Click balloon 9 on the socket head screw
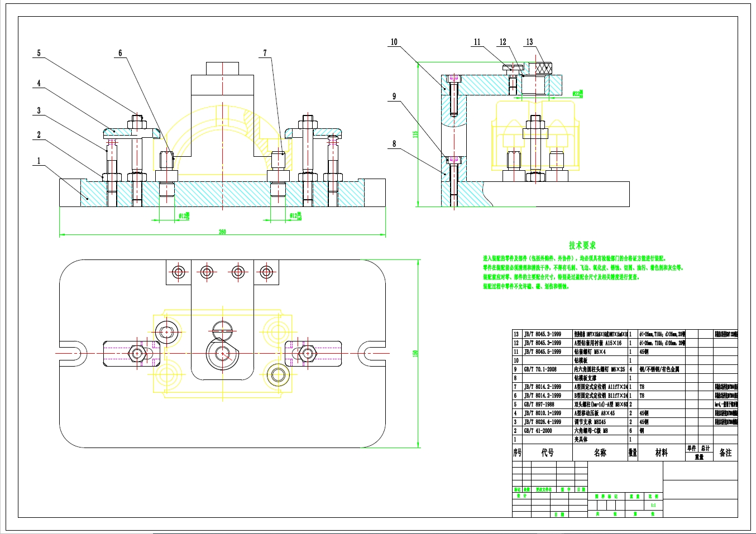The image size is (756, 534). 395,95
